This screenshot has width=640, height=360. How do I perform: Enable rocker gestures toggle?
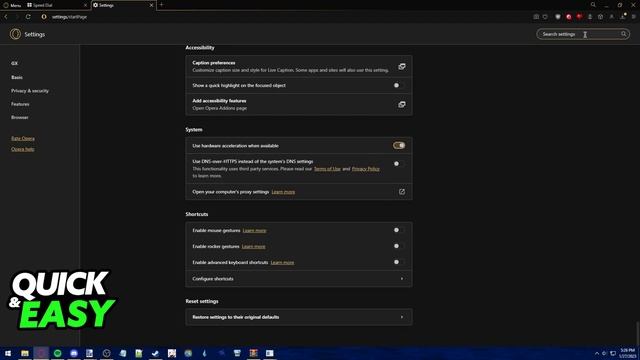tap(399, 246)
